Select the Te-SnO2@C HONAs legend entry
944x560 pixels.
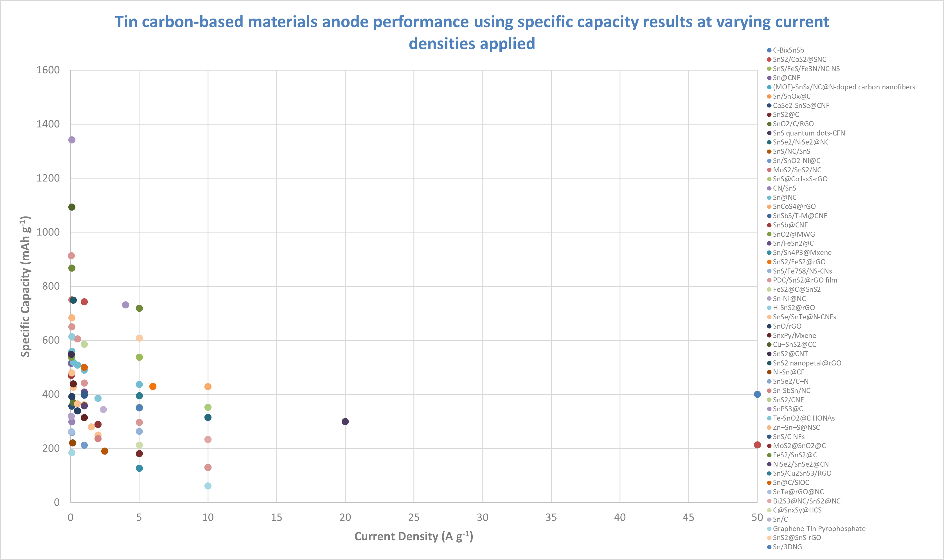click(804, 418)
